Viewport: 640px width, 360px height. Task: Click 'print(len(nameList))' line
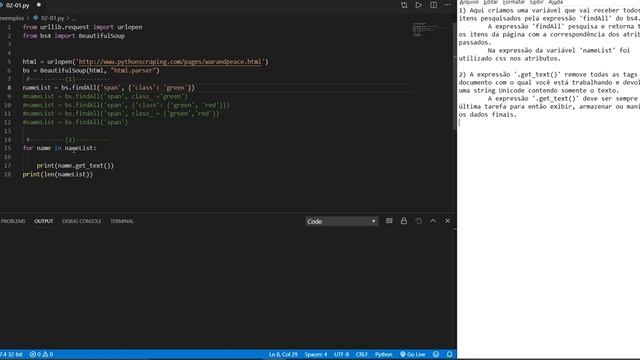[x=58, y=174]
